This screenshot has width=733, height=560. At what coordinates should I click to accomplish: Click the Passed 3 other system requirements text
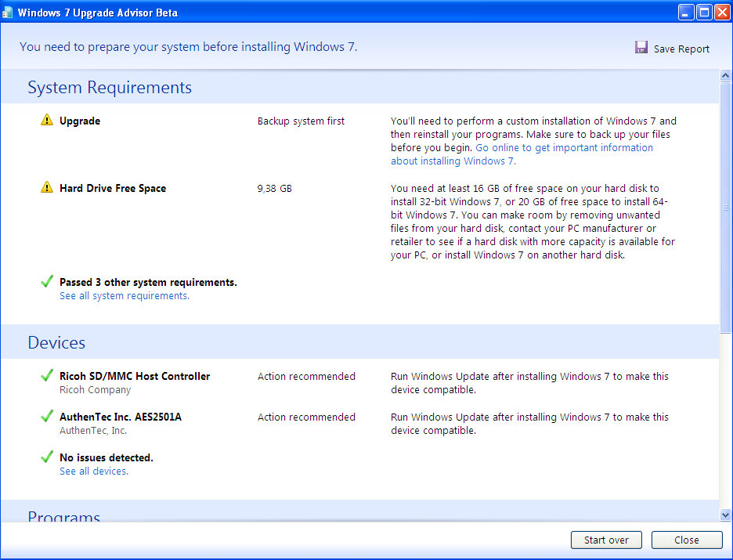(x=148, y=282)
